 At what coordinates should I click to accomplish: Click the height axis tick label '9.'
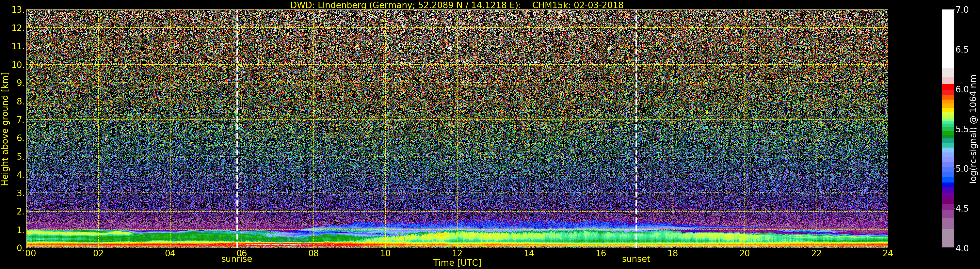coord(21,83)
